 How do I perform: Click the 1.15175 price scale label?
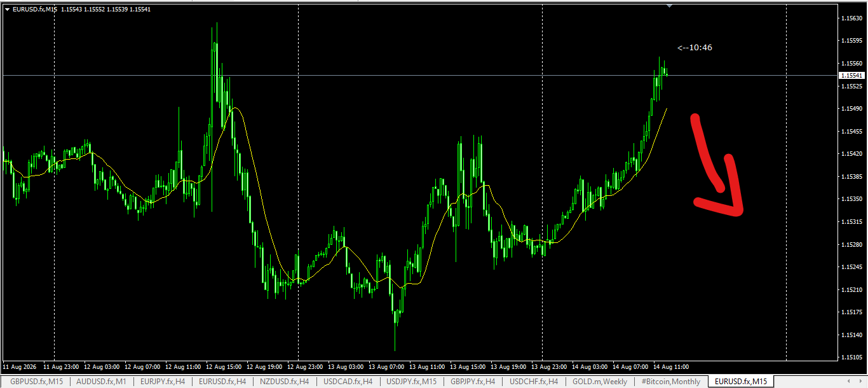click(x=851, y=312)
